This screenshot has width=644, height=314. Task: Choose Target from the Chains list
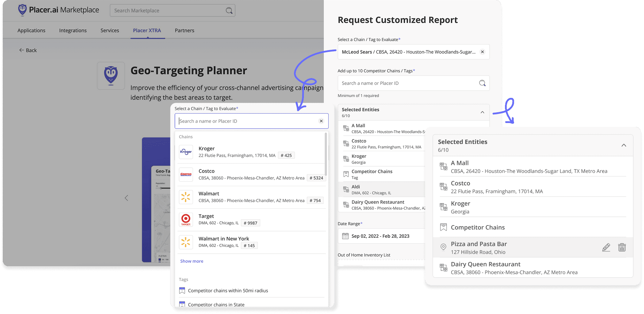tap(252, 220)
